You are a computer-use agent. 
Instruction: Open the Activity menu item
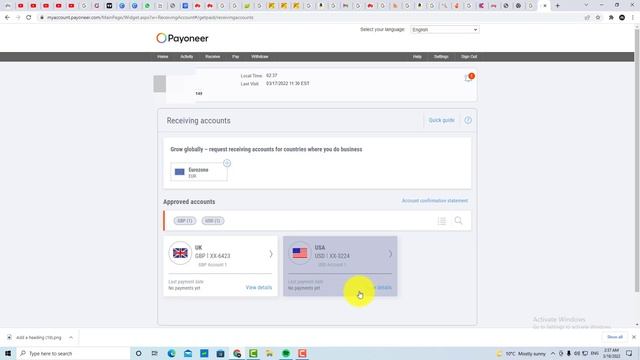tap(187, 57)
